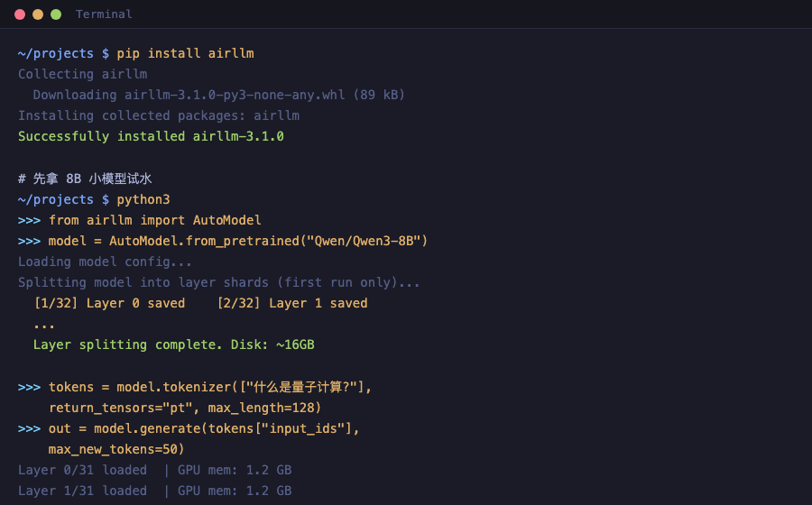Click the '[2/32] Layer 1 saved' text
Image resolution: width=812 pixels, height=505 pixels.
click(292, 303)
